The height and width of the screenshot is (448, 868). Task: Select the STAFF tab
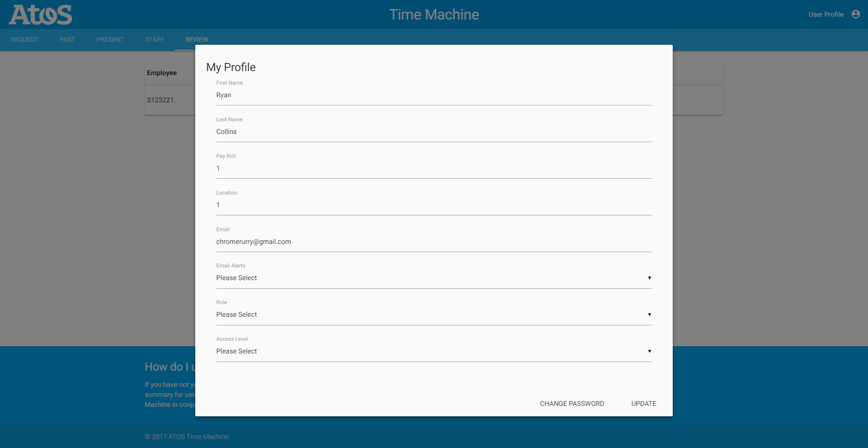(155, 40)
